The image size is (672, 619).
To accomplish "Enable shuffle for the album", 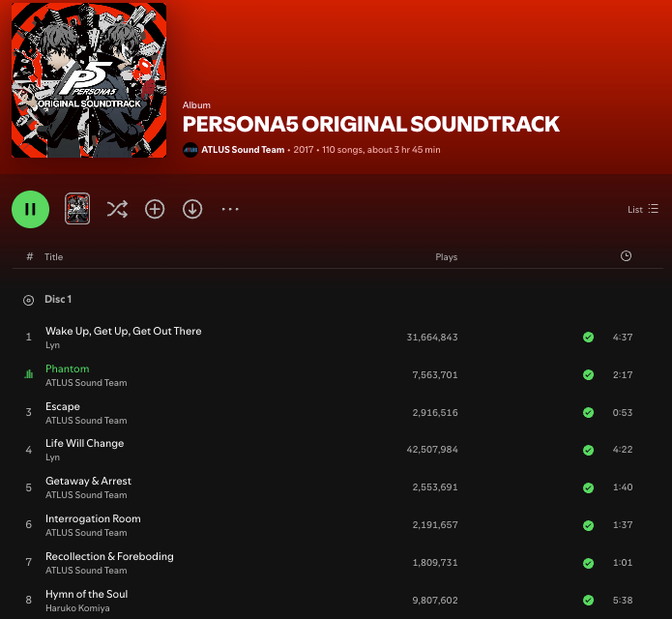I will pos(117,209).
